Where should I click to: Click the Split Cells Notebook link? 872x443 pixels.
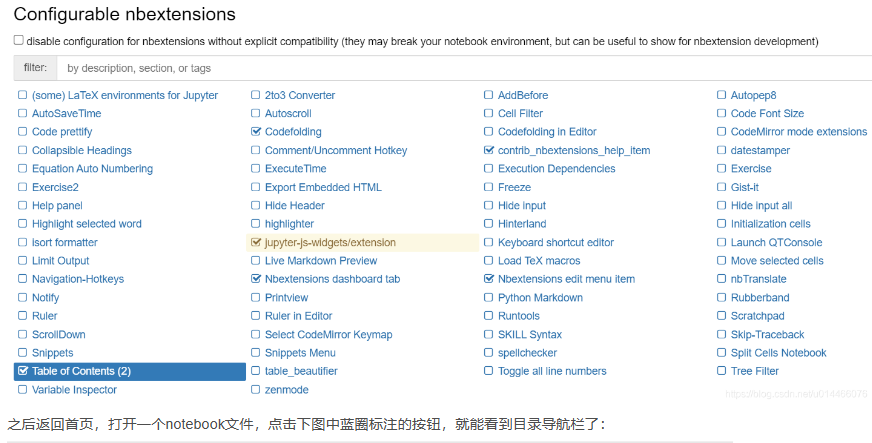(x=778, y=353)
